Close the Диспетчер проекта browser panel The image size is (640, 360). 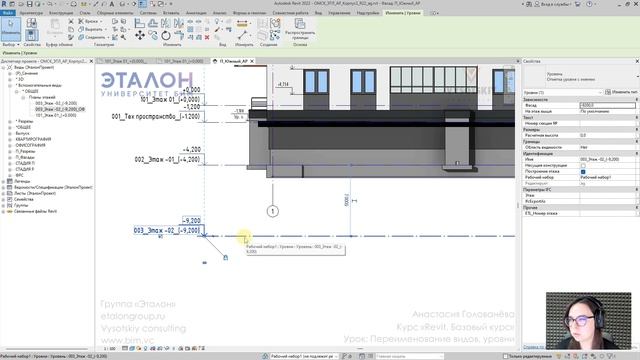tap(91, 61)
